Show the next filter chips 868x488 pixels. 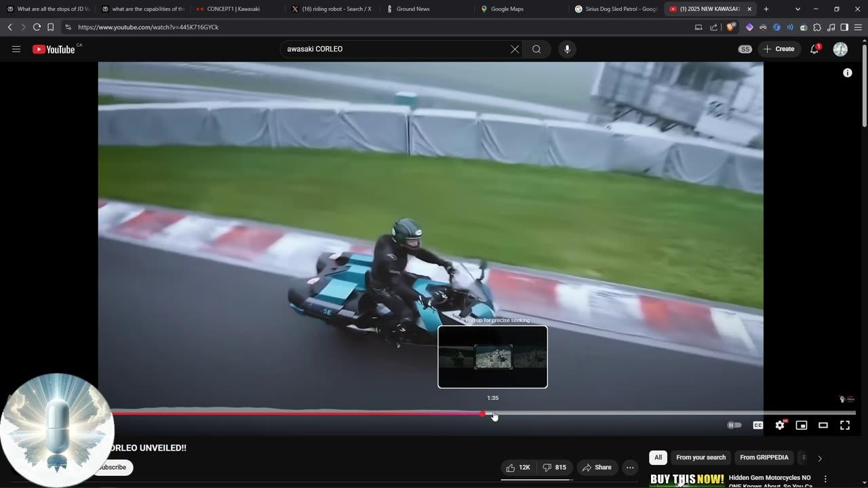pos(820,458)
